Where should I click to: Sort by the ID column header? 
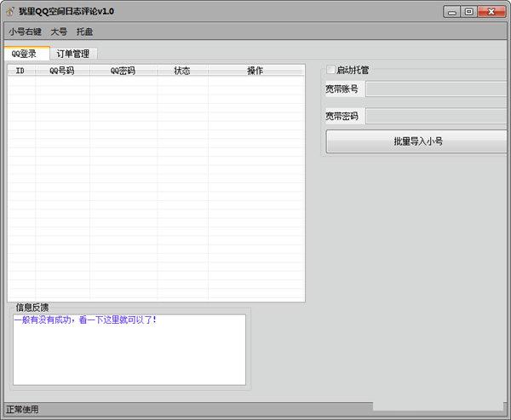[x=21, y=71]
